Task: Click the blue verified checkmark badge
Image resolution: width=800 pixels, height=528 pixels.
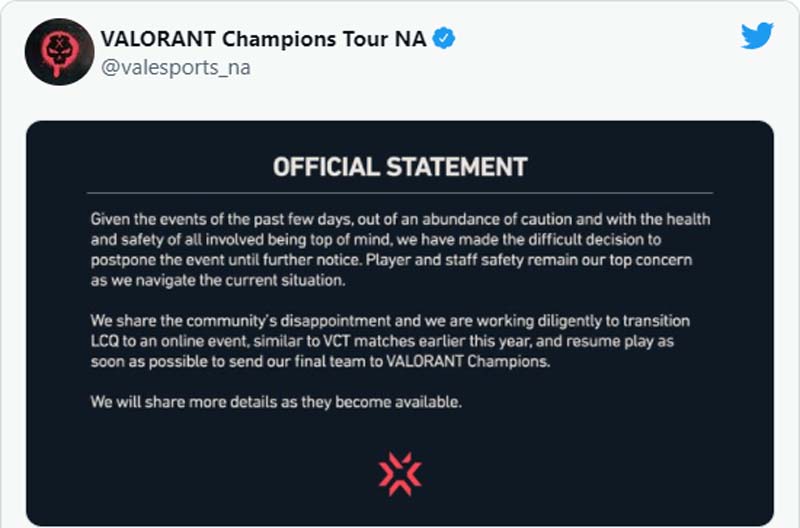Action: pos(444,38)
